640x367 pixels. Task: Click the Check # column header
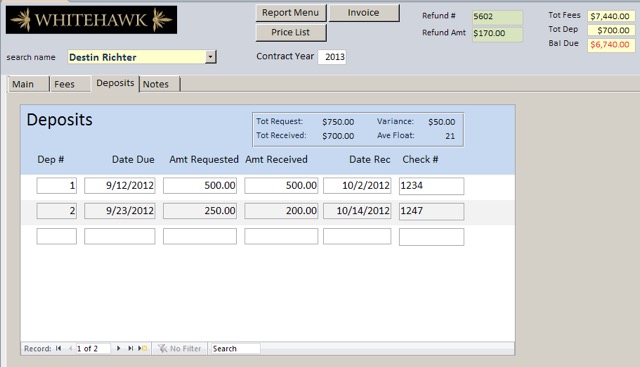click(420, 160)
